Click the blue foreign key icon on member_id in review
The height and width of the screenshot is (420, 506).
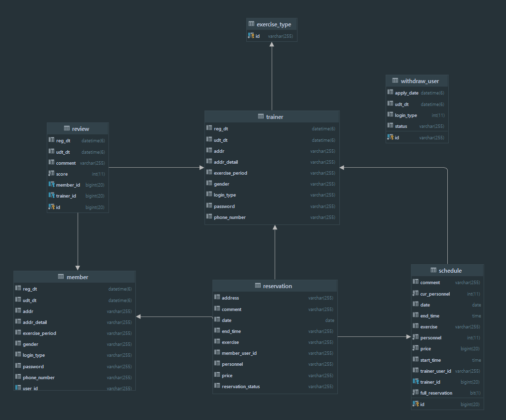[52, 185]
